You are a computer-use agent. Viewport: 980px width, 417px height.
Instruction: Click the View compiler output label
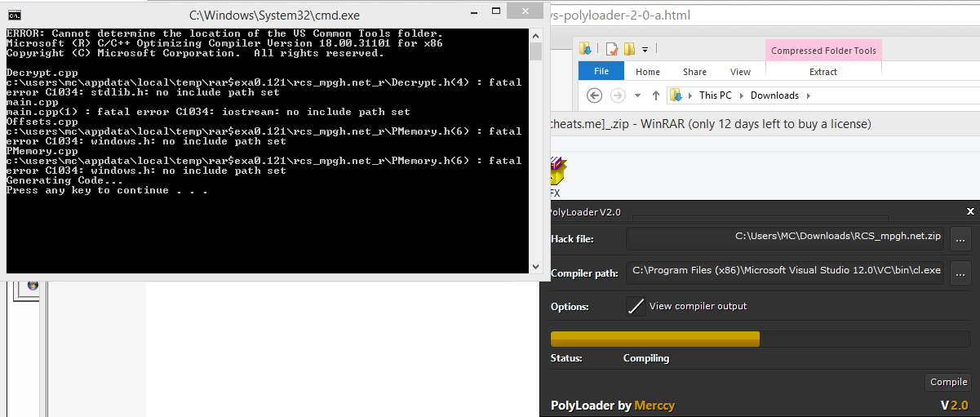tap(698, 306)
